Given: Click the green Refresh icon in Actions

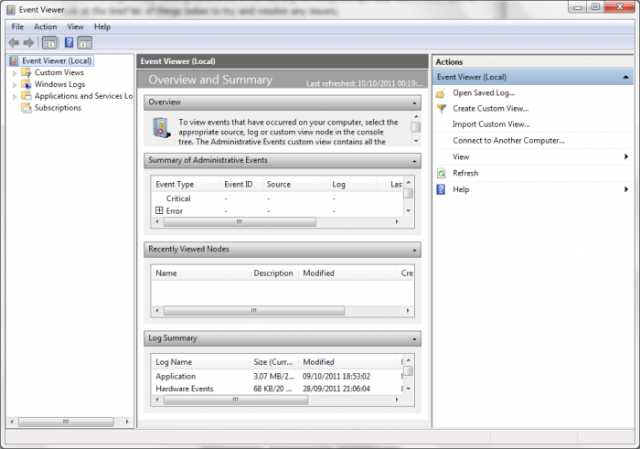Looking at the screenshot, I should point(441,173).
